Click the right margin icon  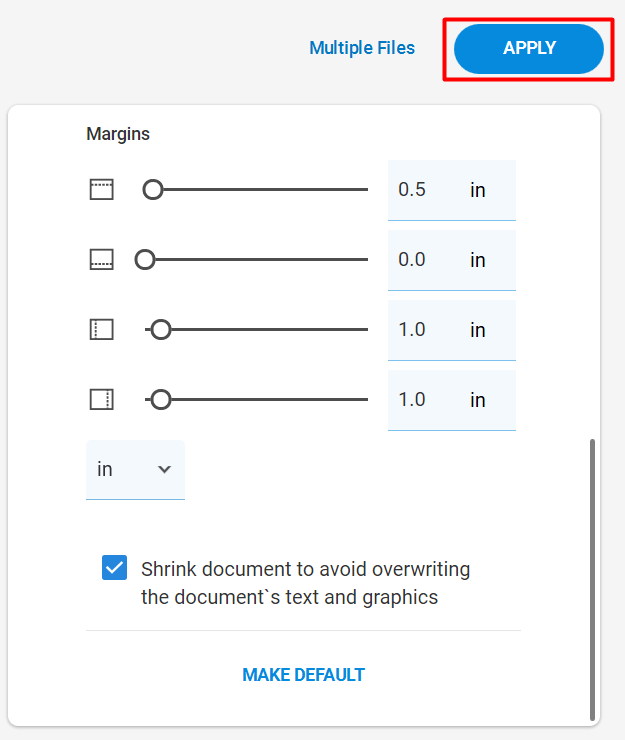[x=101, y=399]
